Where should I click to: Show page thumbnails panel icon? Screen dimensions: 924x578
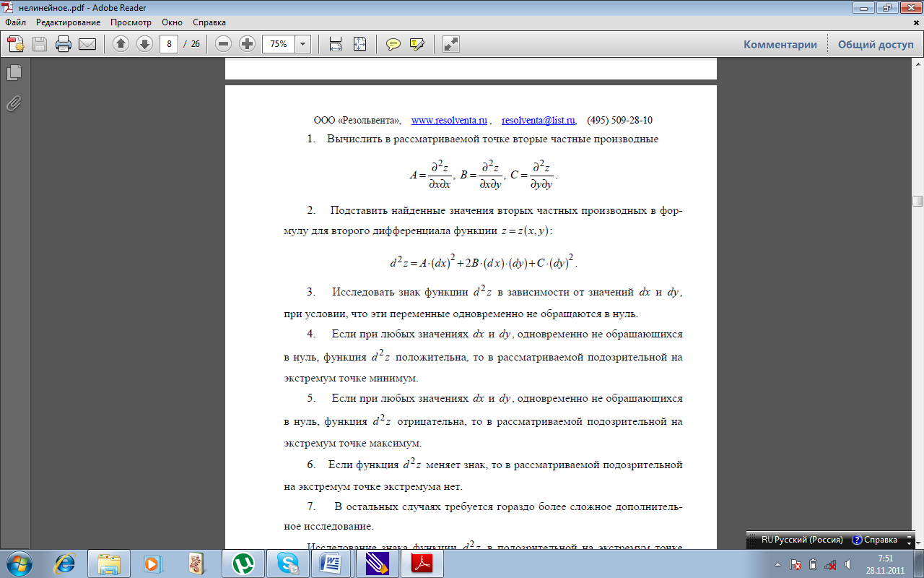[14, 72]
